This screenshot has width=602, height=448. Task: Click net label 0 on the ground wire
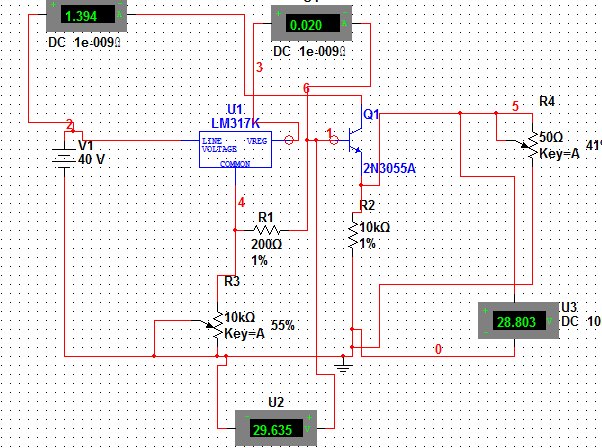pos(438,349)
